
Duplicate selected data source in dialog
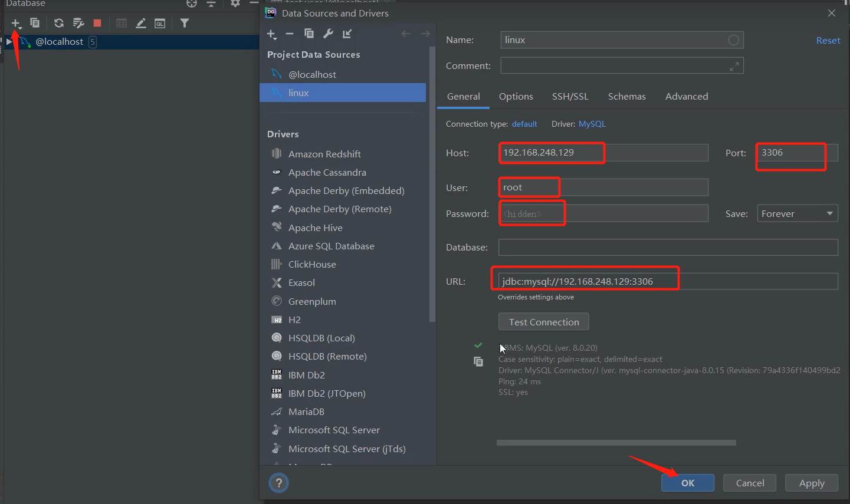[x=309, y=34]
